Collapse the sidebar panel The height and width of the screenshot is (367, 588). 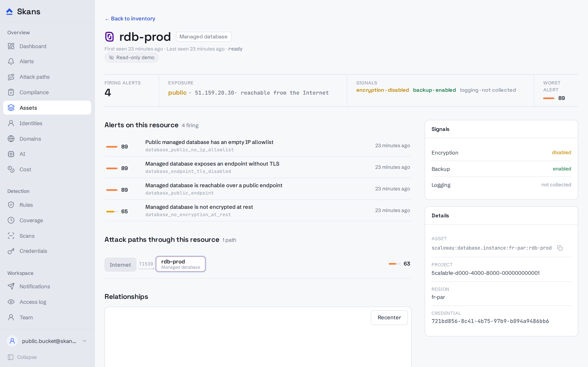(22, 357)
